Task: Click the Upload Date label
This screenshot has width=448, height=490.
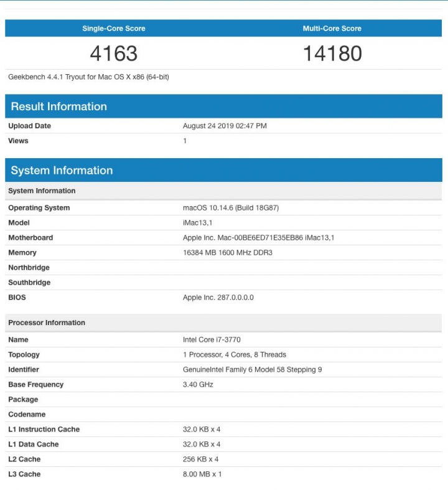Action: pyautogui.click(x=29, y=126)
